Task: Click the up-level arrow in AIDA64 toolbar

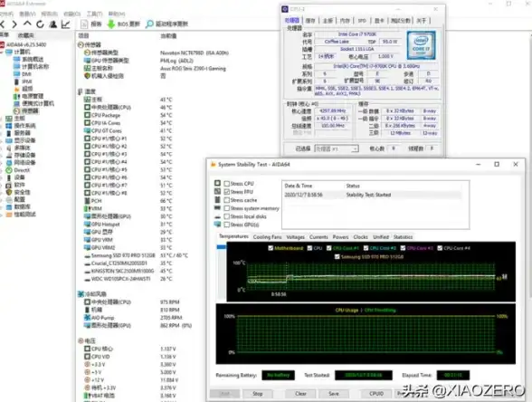Action: (x=27, y=24)
